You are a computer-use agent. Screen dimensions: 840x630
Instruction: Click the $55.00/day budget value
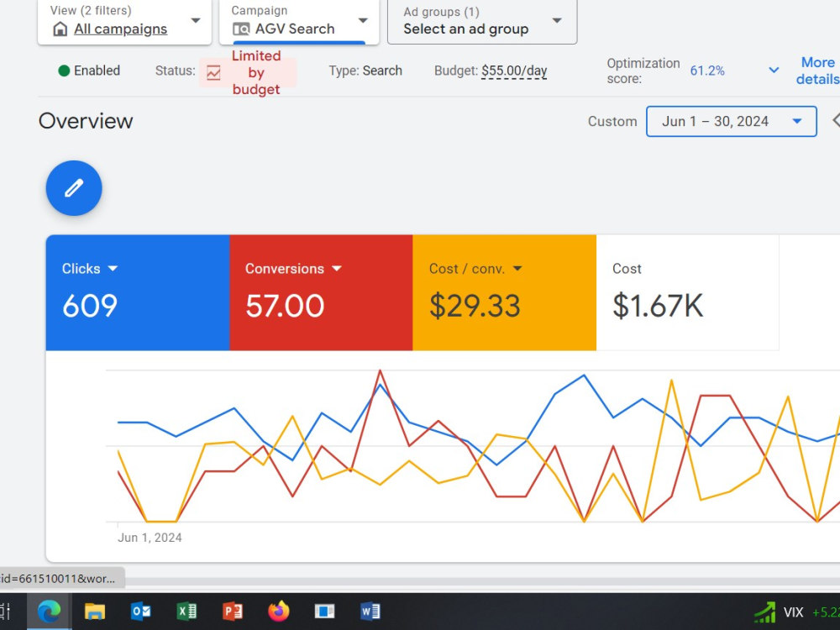click(x=514, y=71)
